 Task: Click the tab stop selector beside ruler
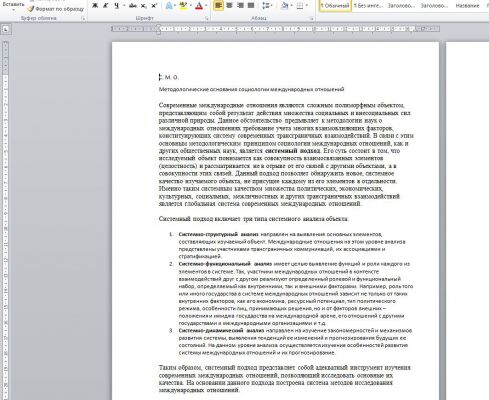click(6, 30)
